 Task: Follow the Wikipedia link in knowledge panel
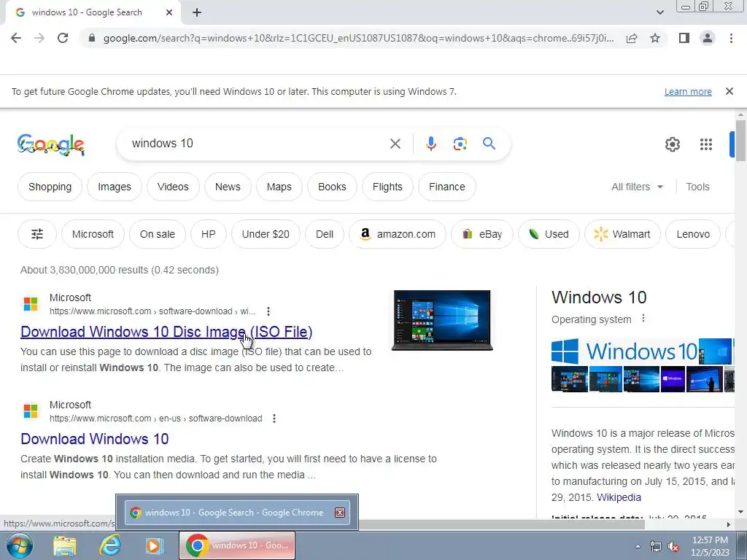click(x=619, y=497)
